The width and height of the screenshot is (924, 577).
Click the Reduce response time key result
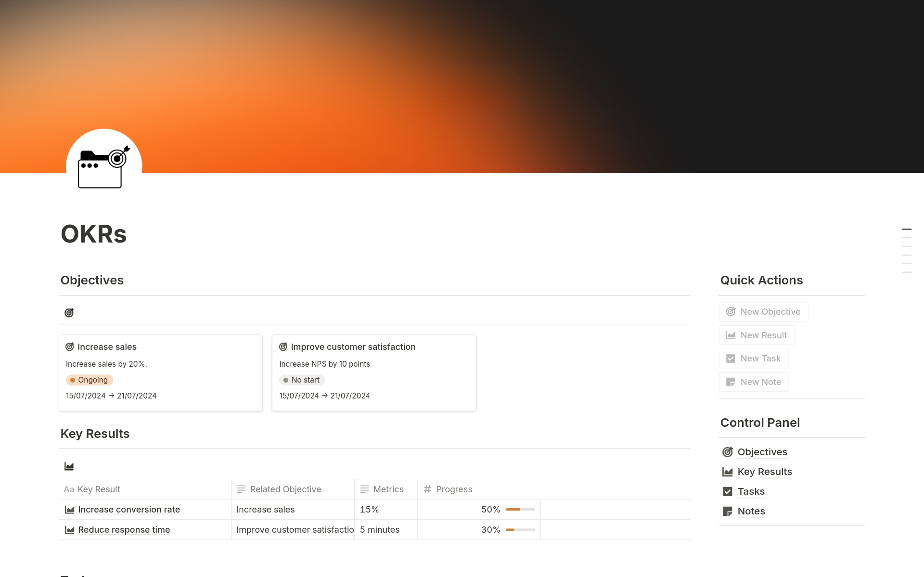[x=124, y=529]
